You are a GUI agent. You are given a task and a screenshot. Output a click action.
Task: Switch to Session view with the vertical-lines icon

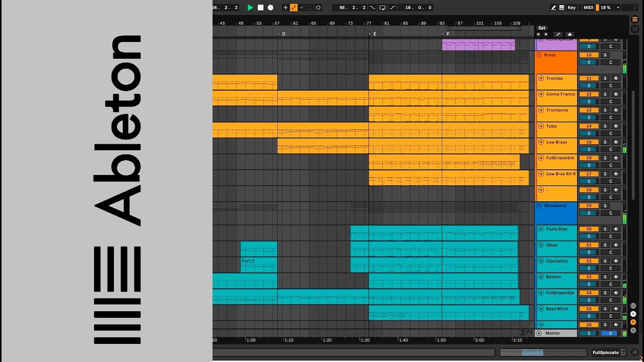634,29
